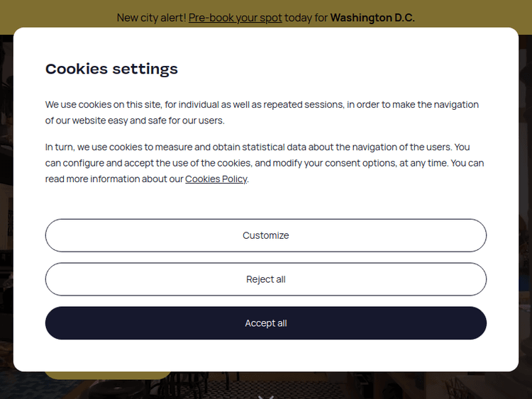
Task: Click the bold Washington D.C. text
Action: [x=372, y=18]
